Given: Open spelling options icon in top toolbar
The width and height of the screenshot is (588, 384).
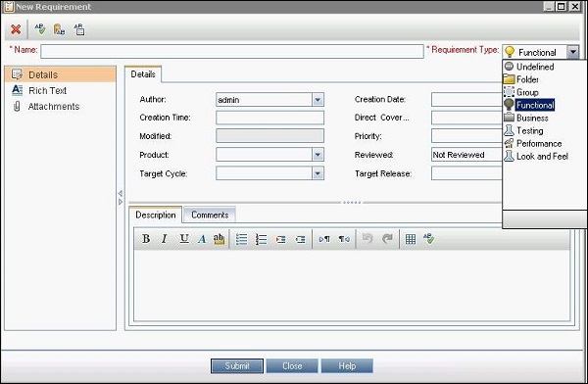Looking at the screenshot, I should [79, 29].
